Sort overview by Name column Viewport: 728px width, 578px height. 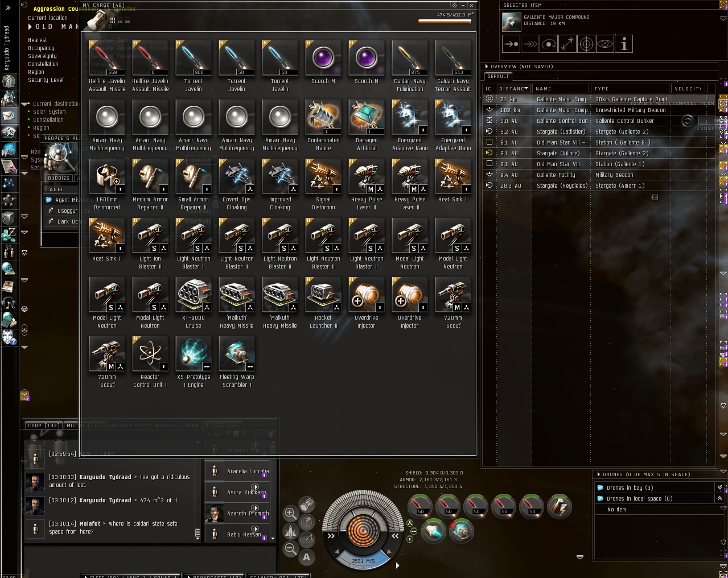coord(561,89)
